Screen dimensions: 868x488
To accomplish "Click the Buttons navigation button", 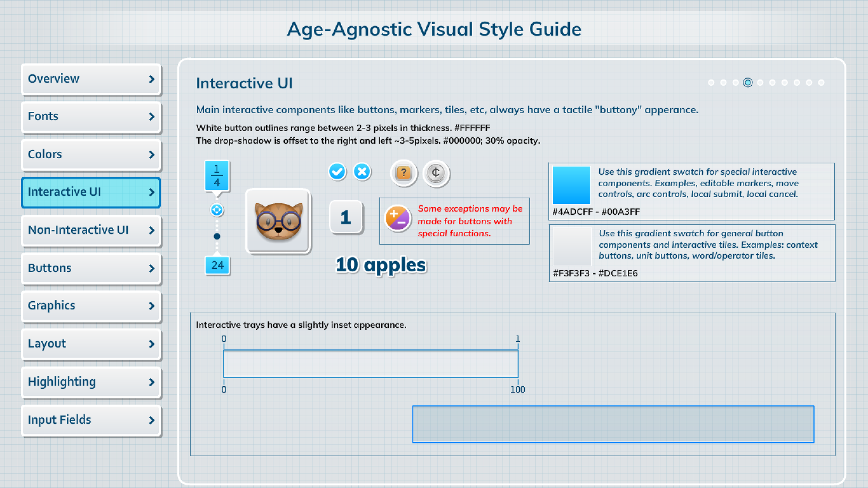I will coord(91,268).
